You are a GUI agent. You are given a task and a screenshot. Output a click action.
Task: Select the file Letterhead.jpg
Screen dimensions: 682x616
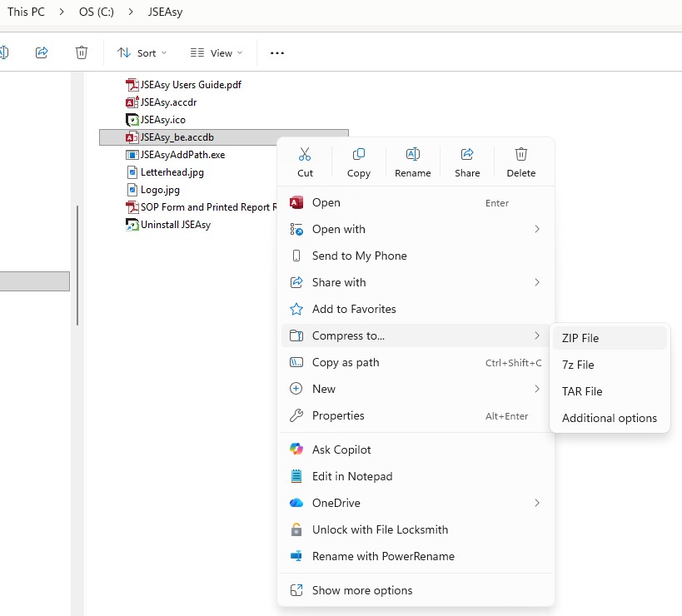coord(172,172)
